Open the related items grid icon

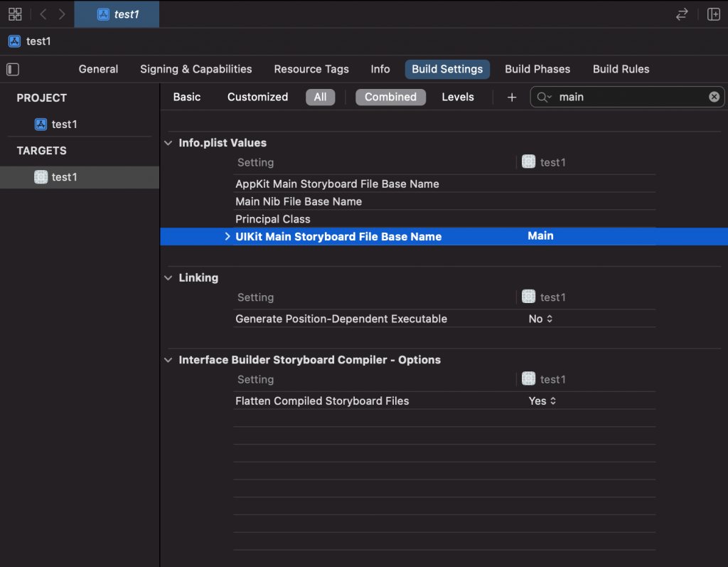(x=15, y=14)
